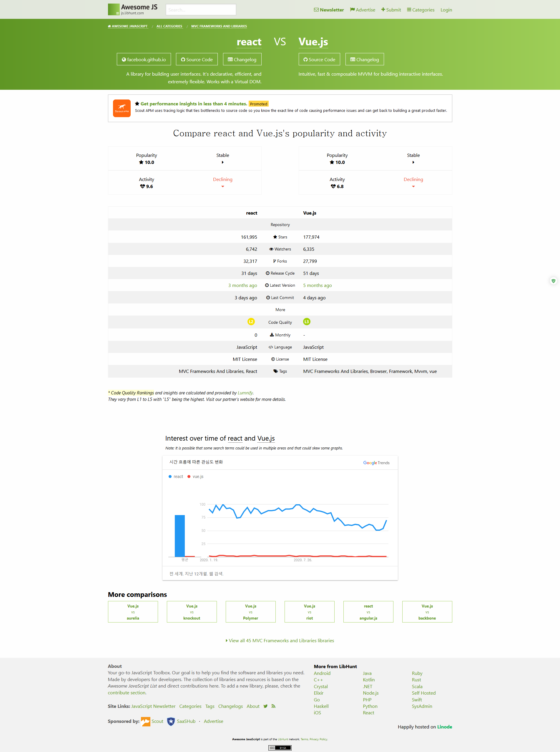Focus the Search input field
560x752 pixels.
201,10
